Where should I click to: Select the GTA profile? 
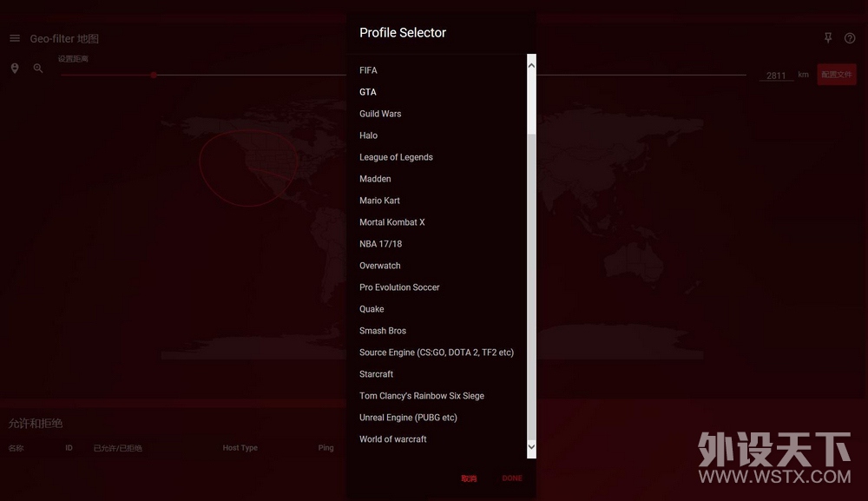tap(367, 92)
